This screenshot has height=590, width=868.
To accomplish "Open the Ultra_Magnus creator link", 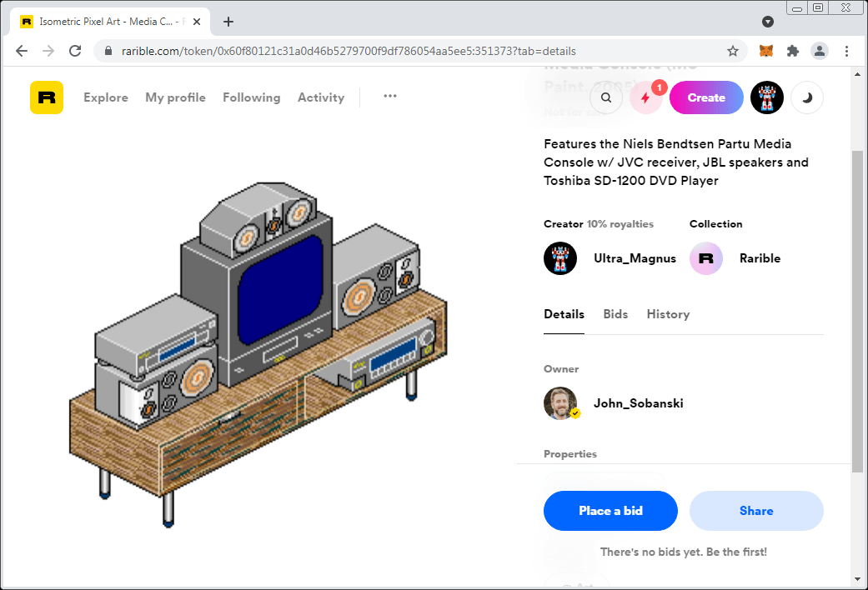I will [635, 258].
